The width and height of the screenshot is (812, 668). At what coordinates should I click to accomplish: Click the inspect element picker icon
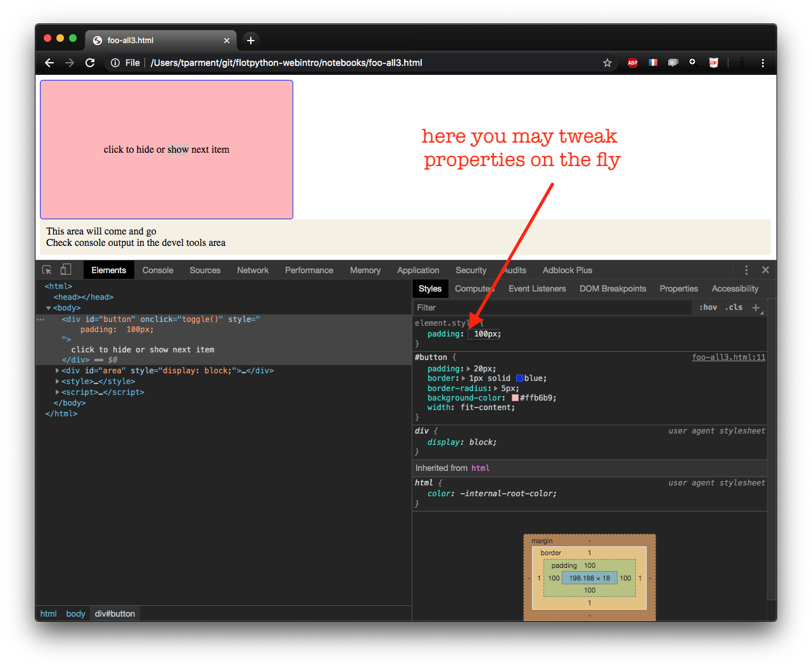[47, 270]
